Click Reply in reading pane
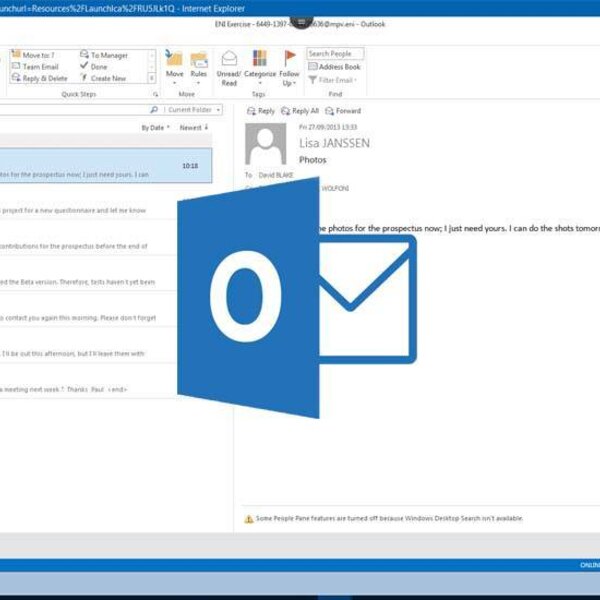The width and height of the screenshot is (600, 600). [261, 111]
